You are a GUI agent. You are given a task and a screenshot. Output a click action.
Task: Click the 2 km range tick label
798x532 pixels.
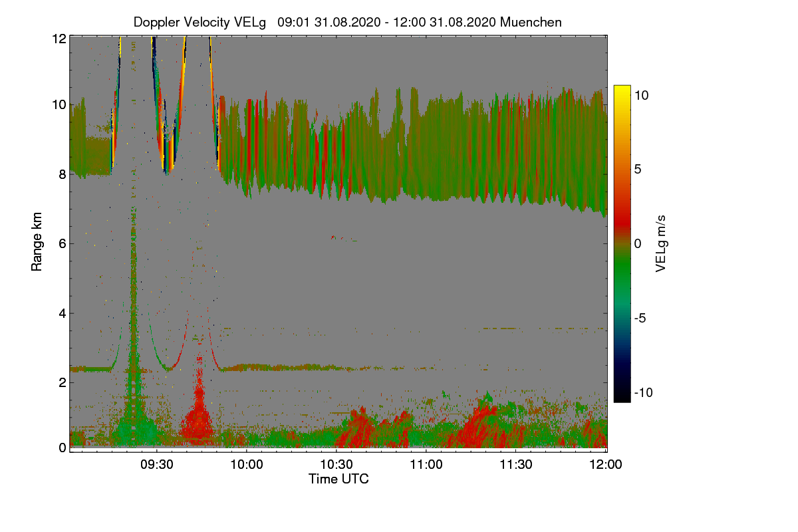[63, 382]
